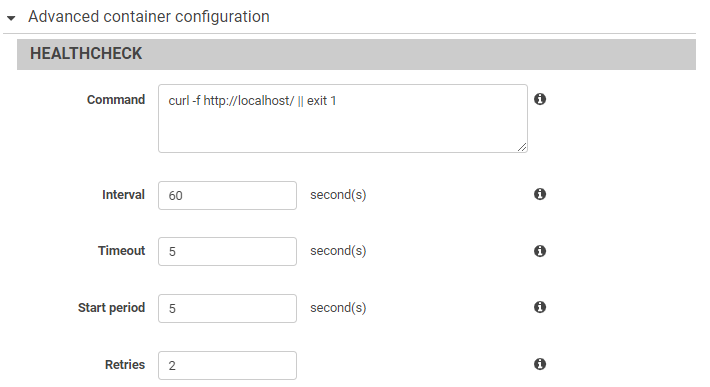
Task: Click the second(s) unit beside Interval
Action: 338,195
